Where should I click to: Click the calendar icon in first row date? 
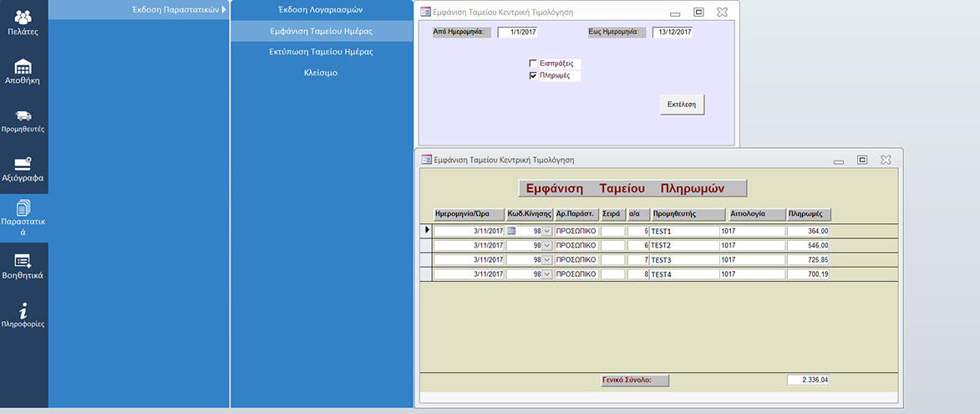pyautogui.click(x=512, y=231)
